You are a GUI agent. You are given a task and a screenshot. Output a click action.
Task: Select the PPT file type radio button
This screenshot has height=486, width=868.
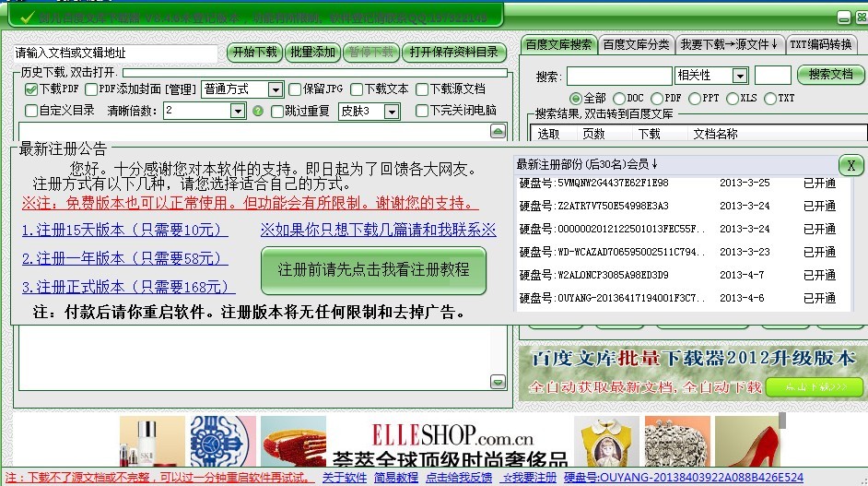click(x=694, y=99)
